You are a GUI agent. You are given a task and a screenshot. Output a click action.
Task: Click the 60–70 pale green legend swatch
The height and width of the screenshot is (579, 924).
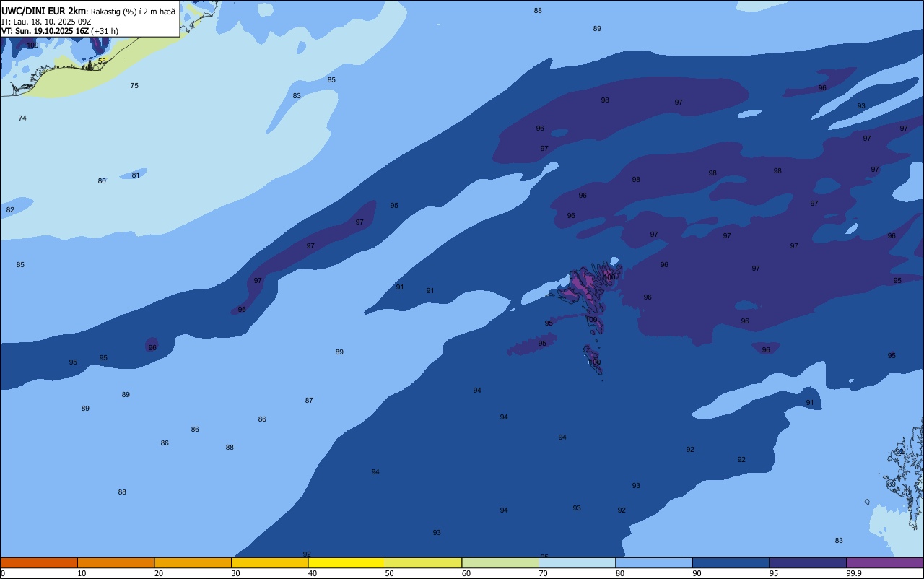pos(500,562)
